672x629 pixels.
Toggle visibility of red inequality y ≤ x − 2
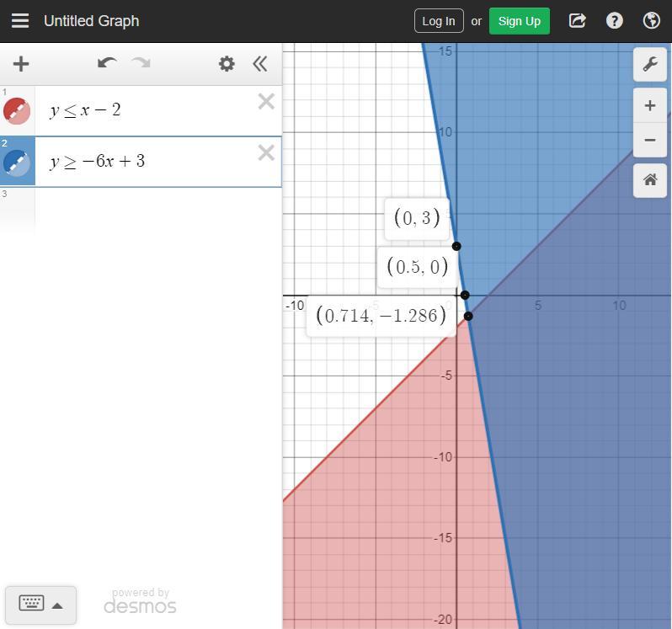[x=17, y=111]
